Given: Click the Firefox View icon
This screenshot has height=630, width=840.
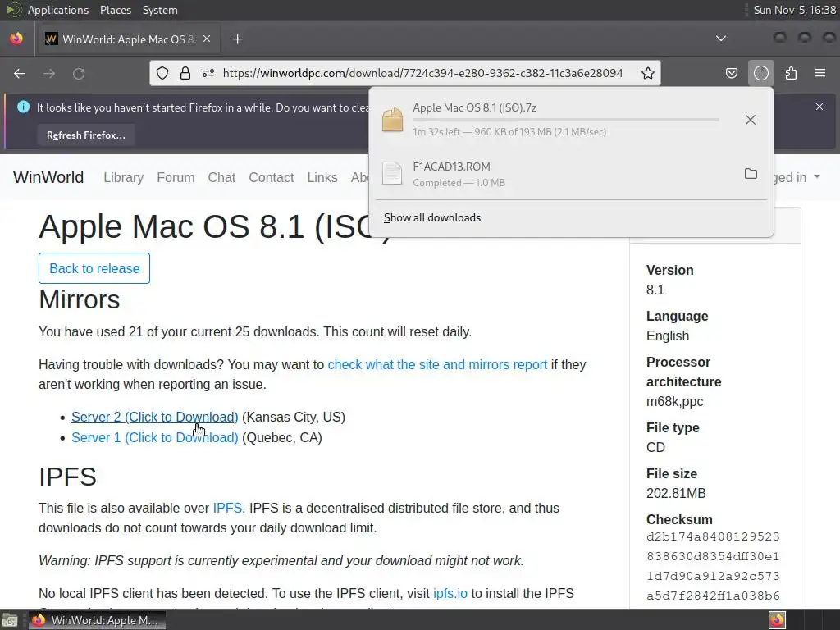Looking at the screenshot, I should click(x=16, y=39).
